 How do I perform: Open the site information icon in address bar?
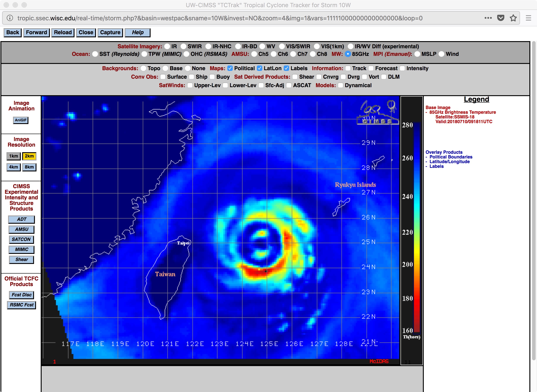click(10, 18)
